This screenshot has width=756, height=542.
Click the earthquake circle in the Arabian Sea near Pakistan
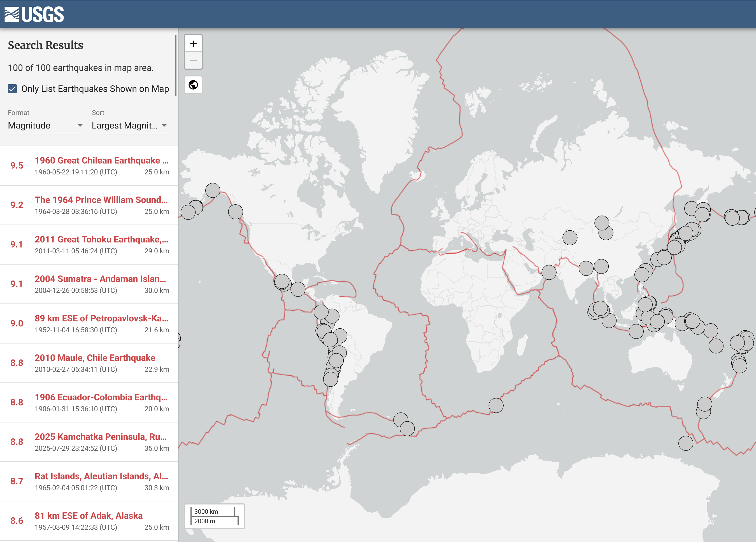point(549,272)
